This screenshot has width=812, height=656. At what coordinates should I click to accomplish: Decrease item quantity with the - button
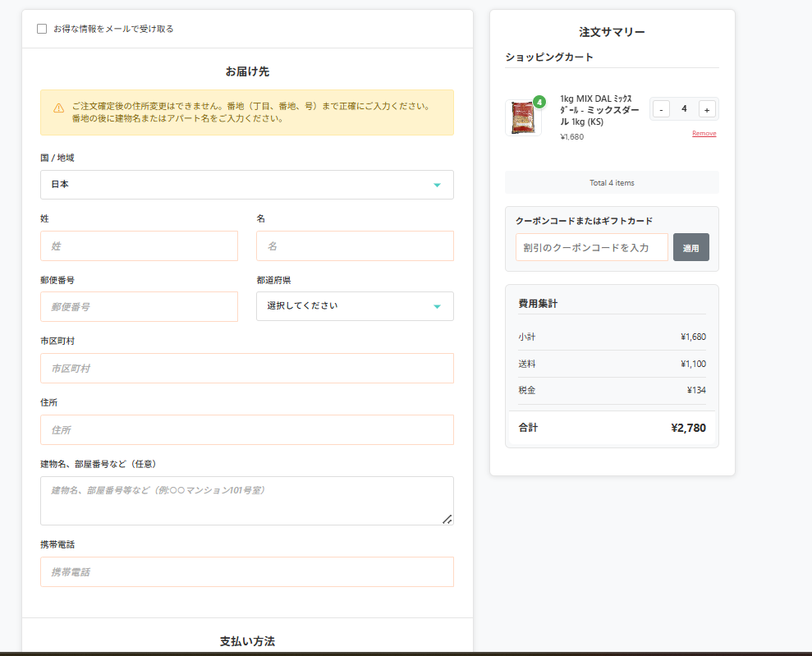(x=661, y=108)
